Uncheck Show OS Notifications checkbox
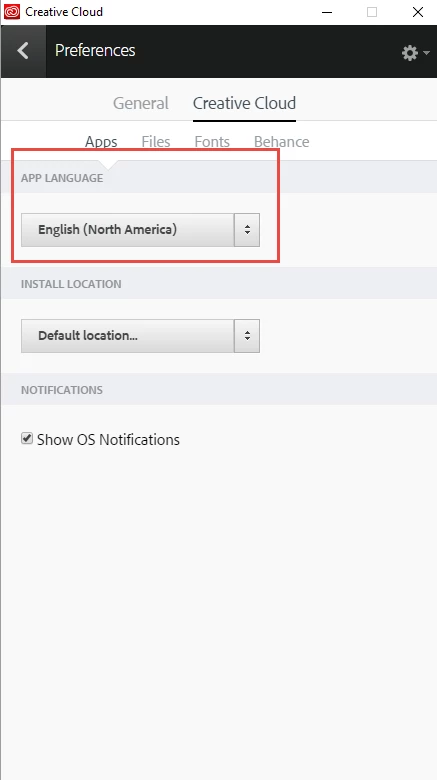Screen dimensions: 437x780 pyautogui.click(x=27, y=438)
